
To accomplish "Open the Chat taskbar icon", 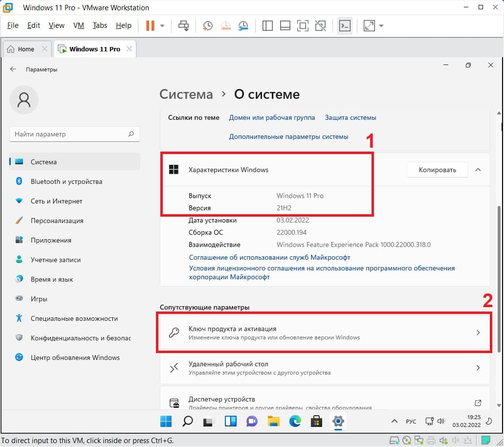I will pyautogui.click(x=252, y=421).
